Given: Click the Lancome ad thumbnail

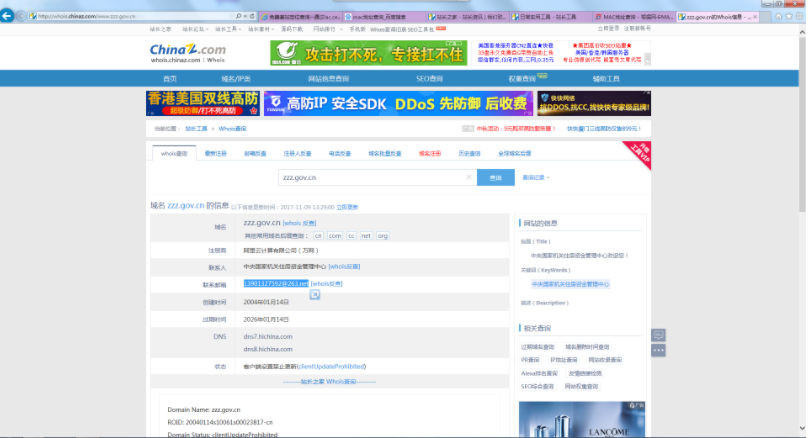Looking at the screenshot, I should 582,420.
